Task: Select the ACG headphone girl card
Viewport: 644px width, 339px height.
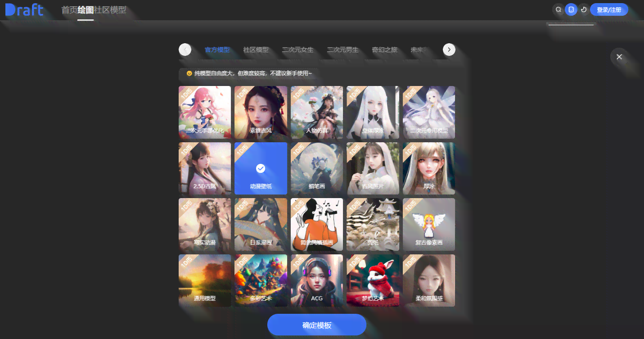Action: 317,280
